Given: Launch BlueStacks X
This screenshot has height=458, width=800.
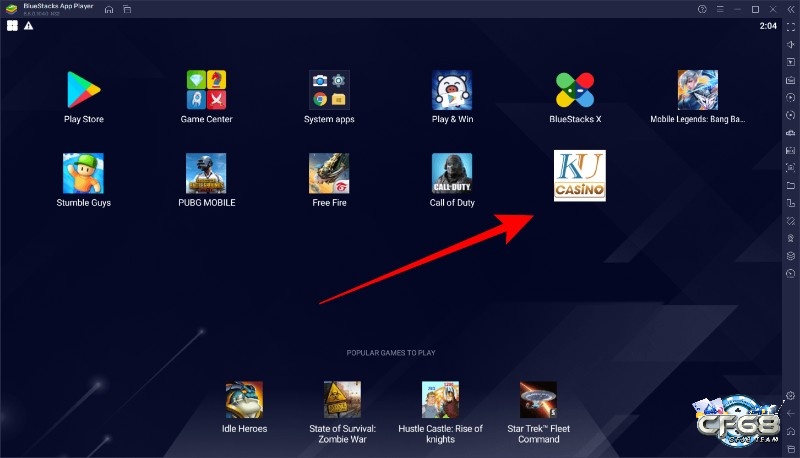Looking at the screenshot, I should 575,90.
